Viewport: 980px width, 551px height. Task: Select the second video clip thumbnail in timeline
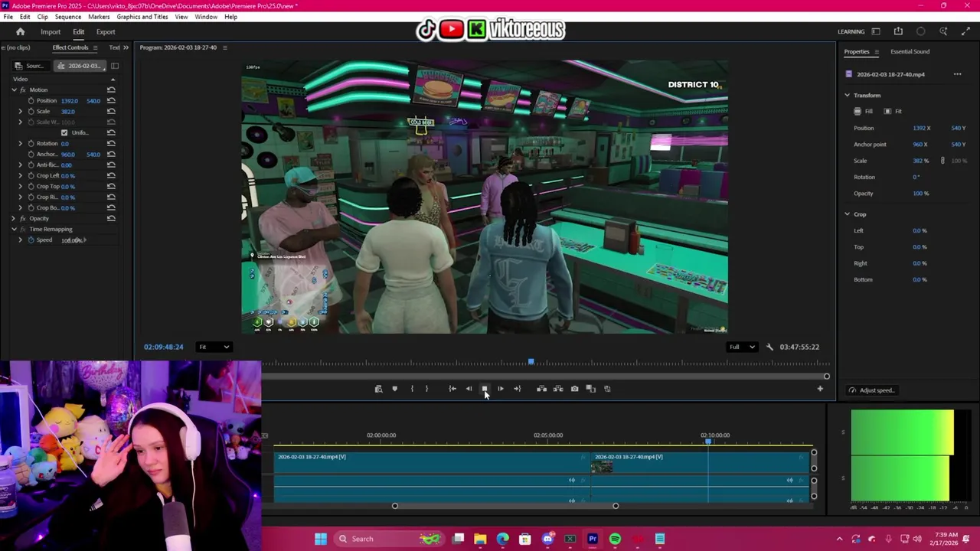tap(602, 467)
